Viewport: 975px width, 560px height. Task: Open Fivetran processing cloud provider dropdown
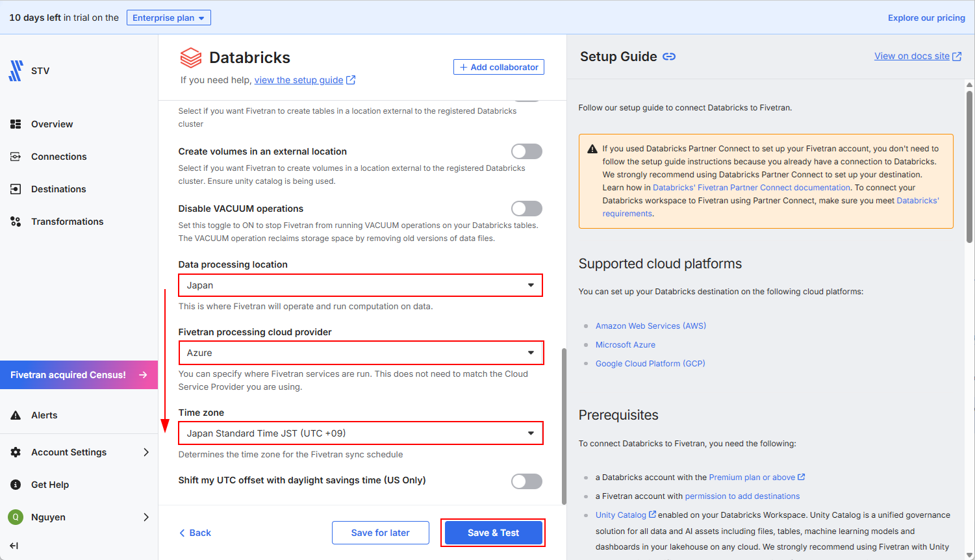coord(361,353)
